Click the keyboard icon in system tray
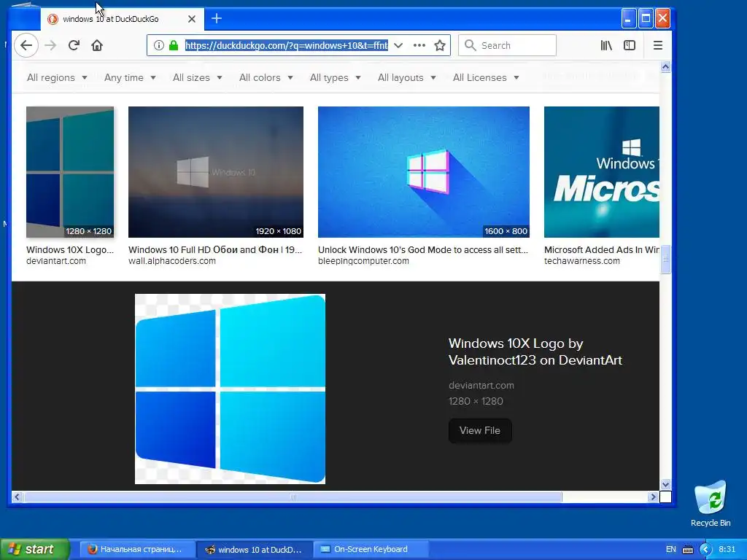The image size is (747, 560). pos(688,550)
